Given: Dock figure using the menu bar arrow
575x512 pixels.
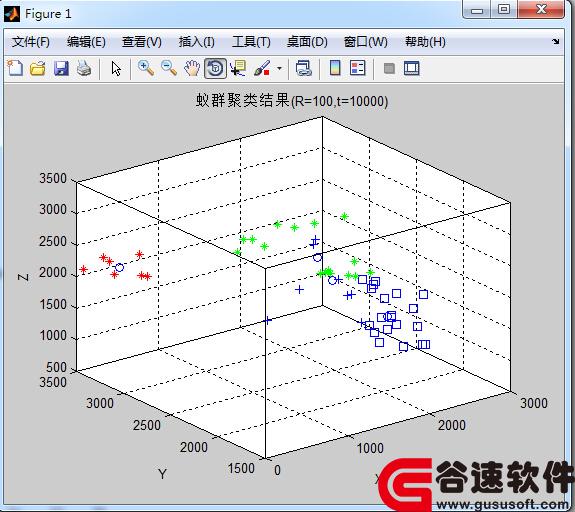Looking at the screenshot, I should [556, 41].
